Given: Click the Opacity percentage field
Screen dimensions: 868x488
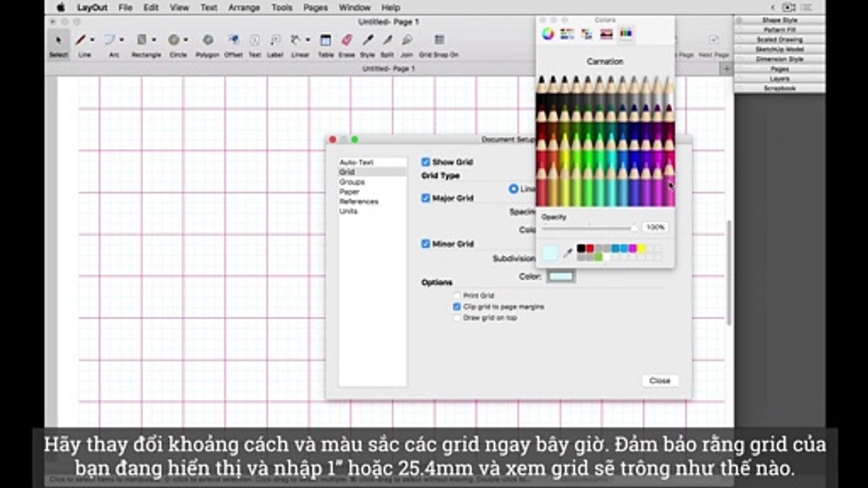Looking at the screenshot, I should point(655,228).
